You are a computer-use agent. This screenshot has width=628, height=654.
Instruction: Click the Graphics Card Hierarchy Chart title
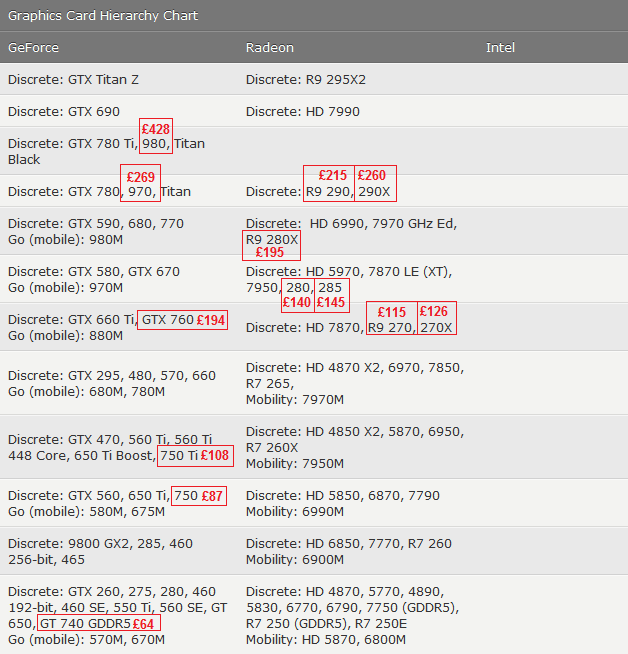point(103,15)
